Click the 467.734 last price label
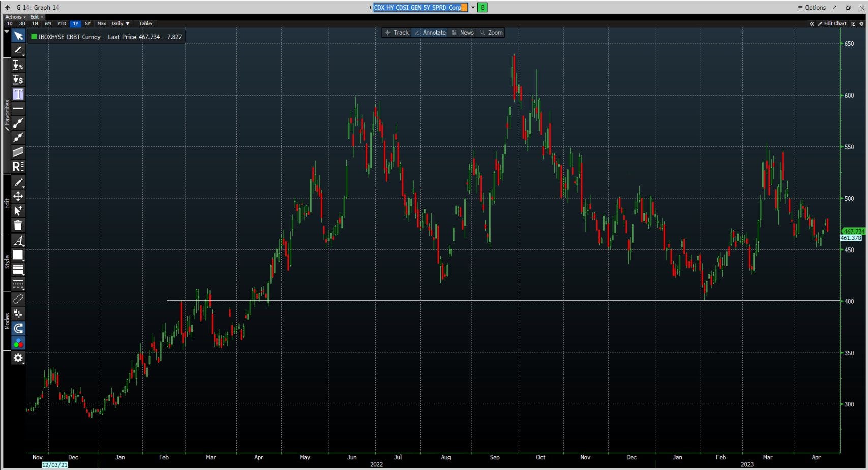The image size is (868, 470). tap(854, 231)
